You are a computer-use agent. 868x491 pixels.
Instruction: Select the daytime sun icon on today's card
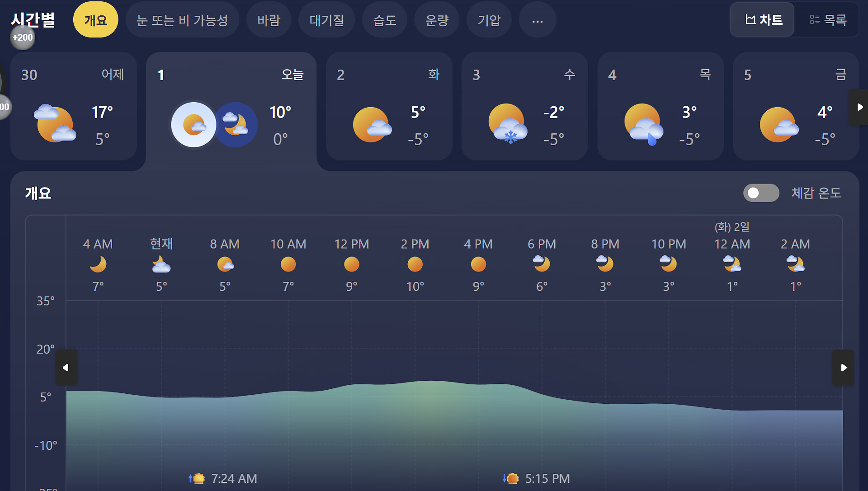(x=193, y=125)
